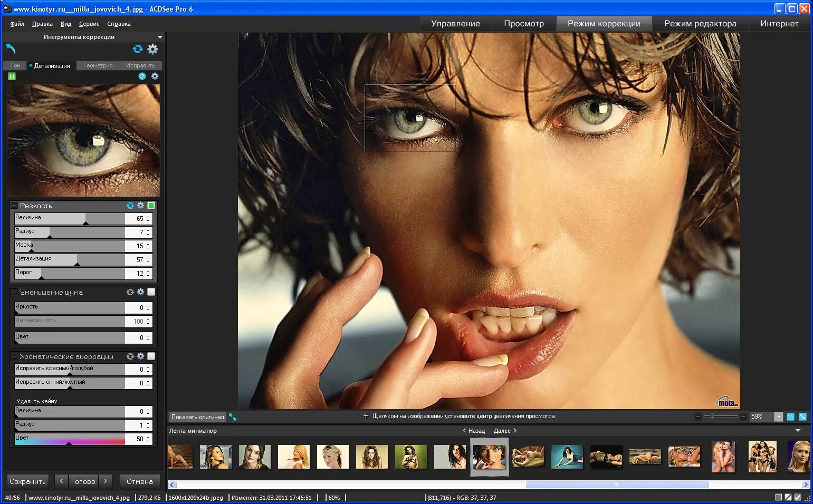Open the Хроматические аберрации gear settings
This screenshot has height=504, width=813.
coord(140,356)
